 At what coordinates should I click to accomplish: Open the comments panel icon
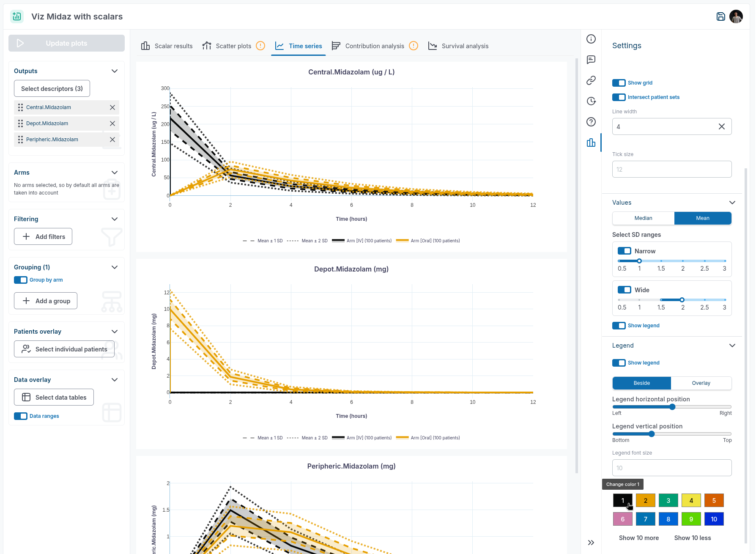591,60
